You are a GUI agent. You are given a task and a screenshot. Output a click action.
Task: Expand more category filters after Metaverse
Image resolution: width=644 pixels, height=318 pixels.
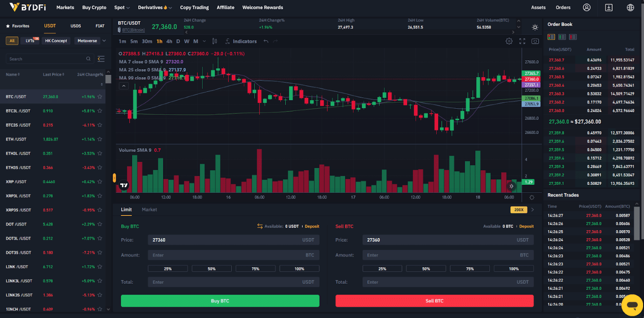point(104,41)
